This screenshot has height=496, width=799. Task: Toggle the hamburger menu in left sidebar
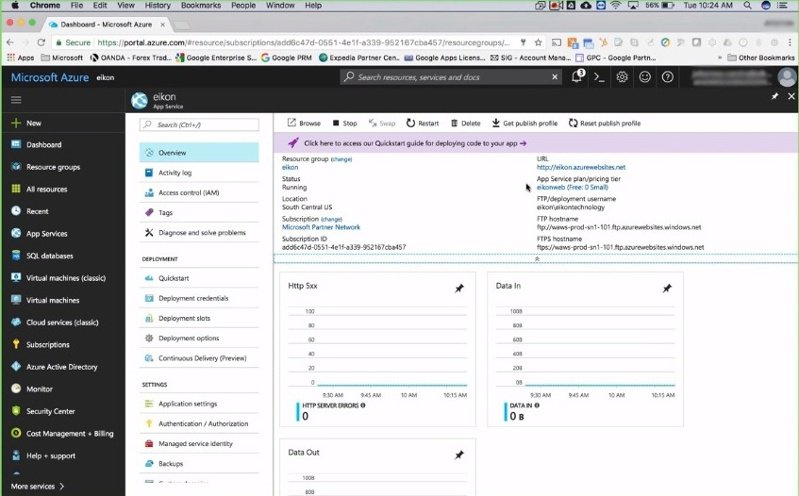point(16,100)
